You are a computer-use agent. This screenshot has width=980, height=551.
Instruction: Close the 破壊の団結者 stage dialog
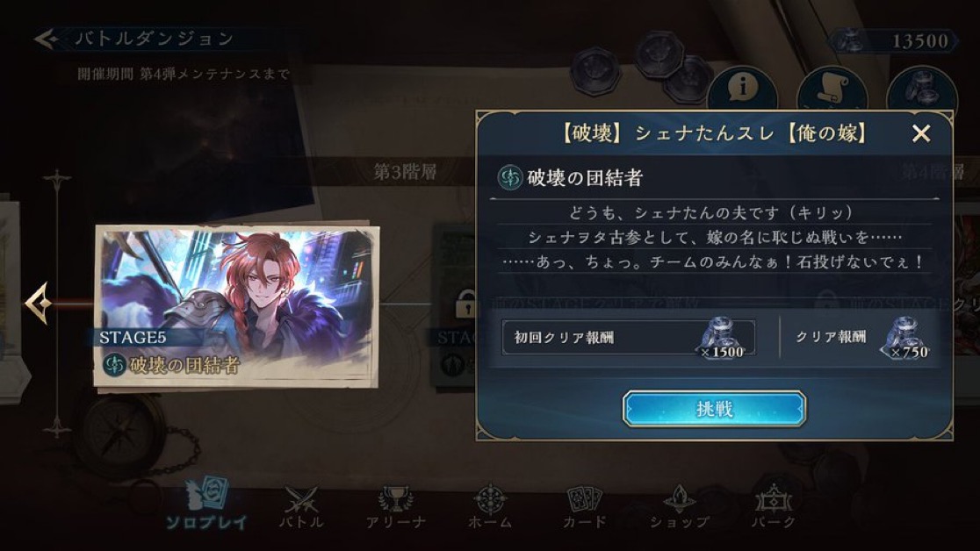point(921,133)
